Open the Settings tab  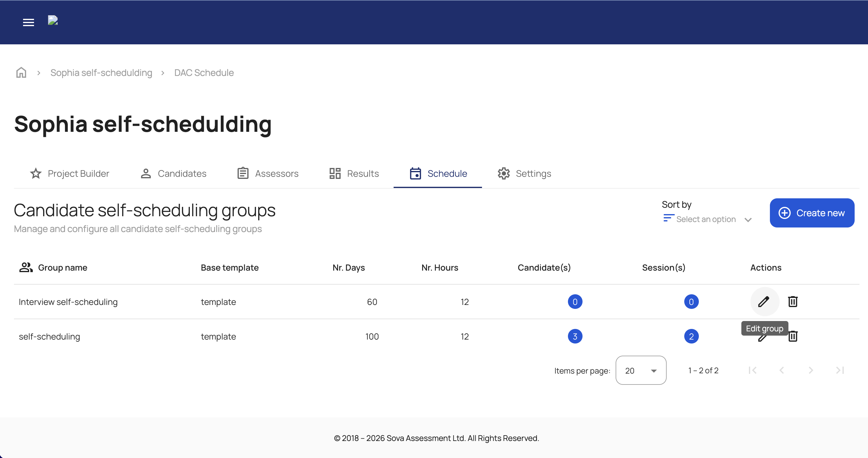tap(524, 173)
